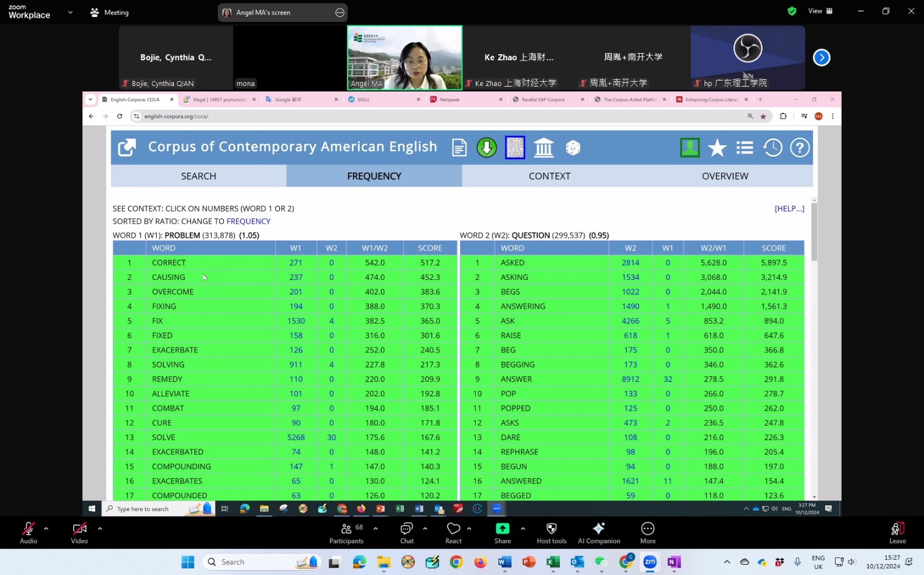This screenshot has width=924, height=575.
Task: Click W1 count 5268 for SOLVE
Action: [296, 437]
